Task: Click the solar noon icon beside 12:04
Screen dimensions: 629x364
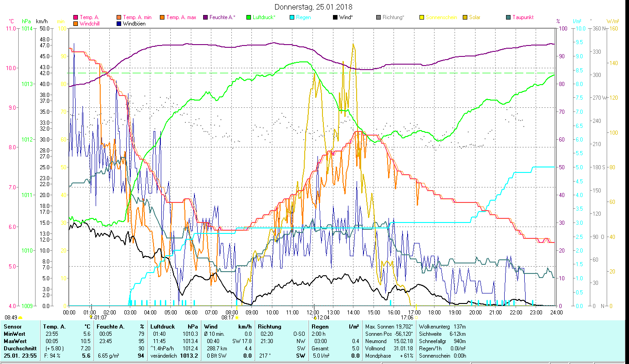Action: [314, 317]
